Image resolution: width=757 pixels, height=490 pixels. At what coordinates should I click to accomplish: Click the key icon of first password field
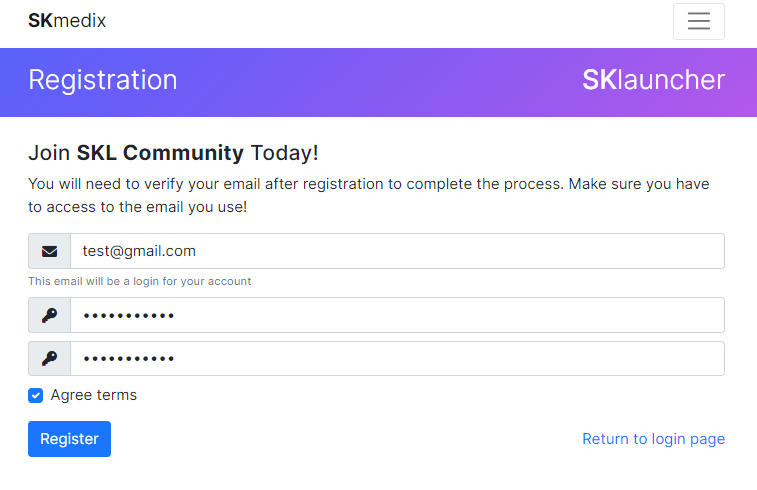click(49, 315)
